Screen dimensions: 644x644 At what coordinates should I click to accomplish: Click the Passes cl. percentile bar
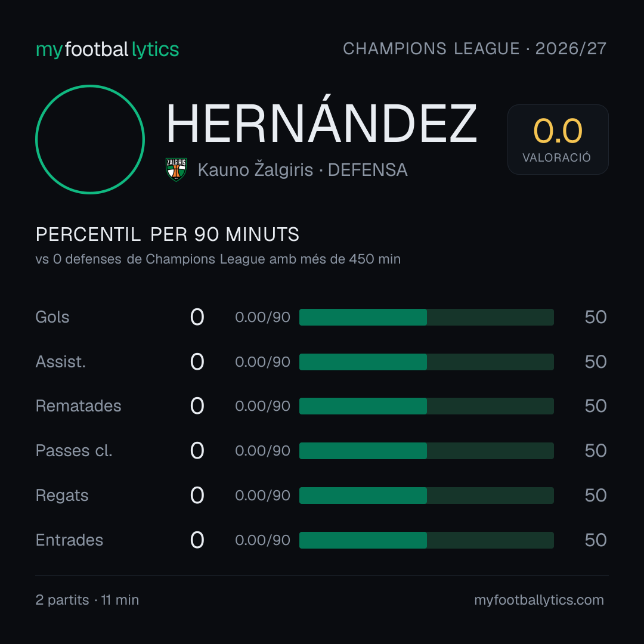(x=426, y=451)
